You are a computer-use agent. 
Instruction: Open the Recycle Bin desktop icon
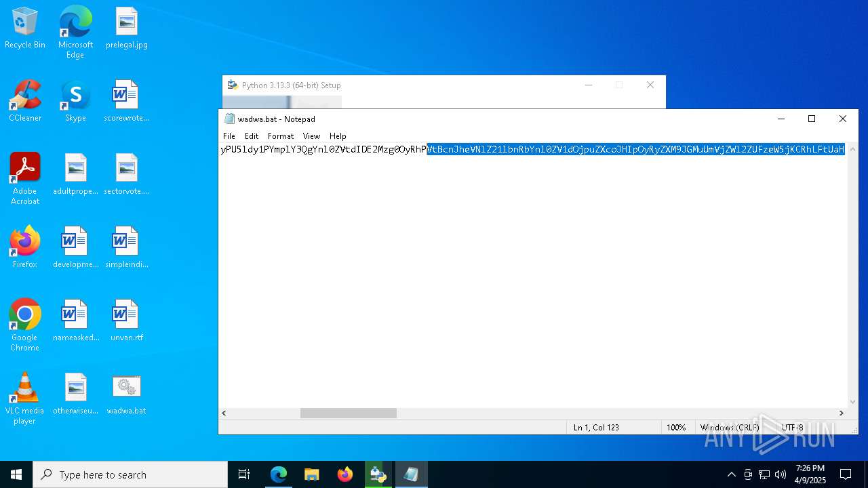point(25,28)
